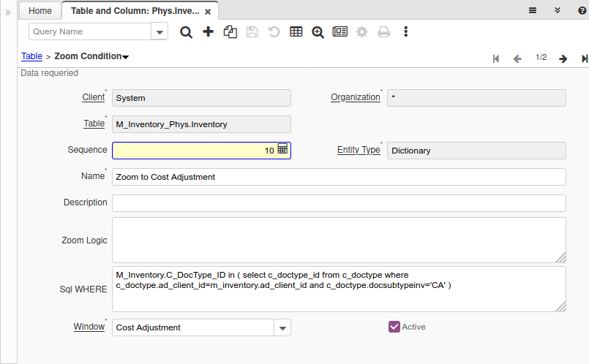589x364 pixels.
Task: Click the Find record magnifier icon
Action: pos(186,31)
